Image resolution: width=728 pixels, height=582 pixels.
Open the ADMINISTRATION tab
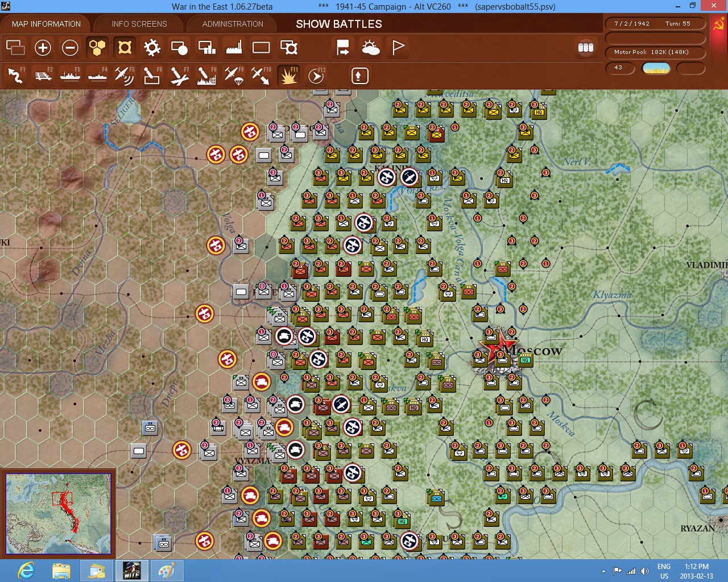coord(233,24)
